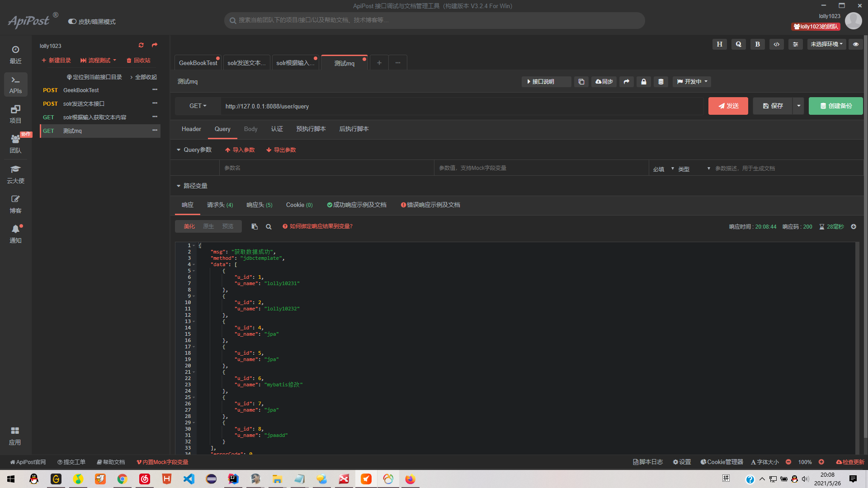Screen dimensions: 868x488
Task: Fold JSON at line 4 arrow
Action: [194, 265]
